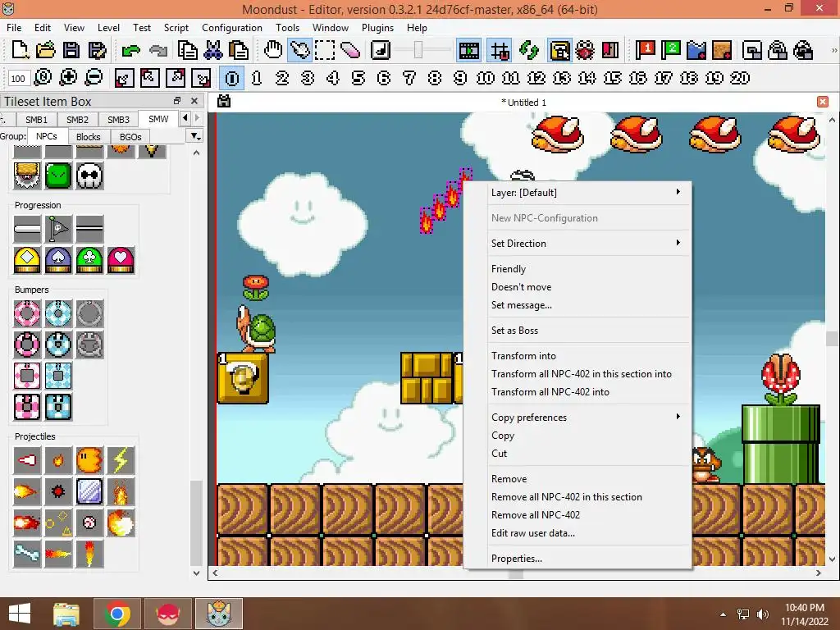Image resolution: width=840 pixels, height=630 pixels.
Task: Pick the yellow Pac-Man-like projectile
Action: pos(89,460)
